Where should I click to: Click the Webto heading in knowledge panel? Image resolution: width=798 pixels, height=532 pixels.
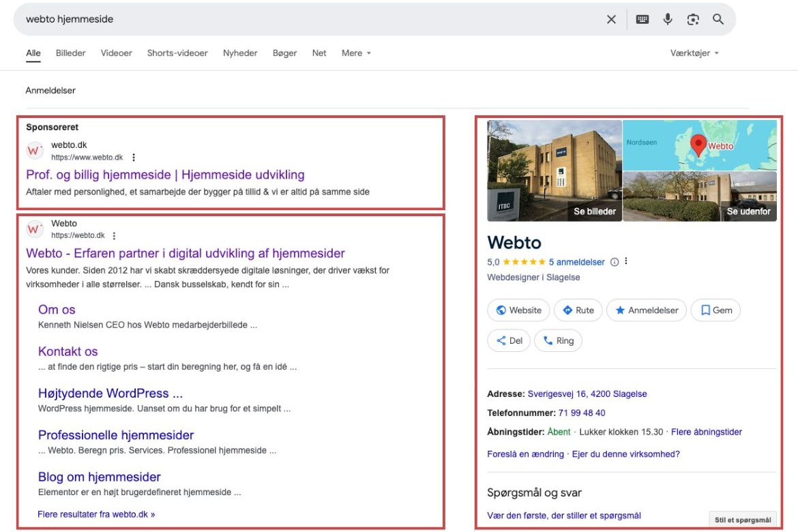(514, 242)
